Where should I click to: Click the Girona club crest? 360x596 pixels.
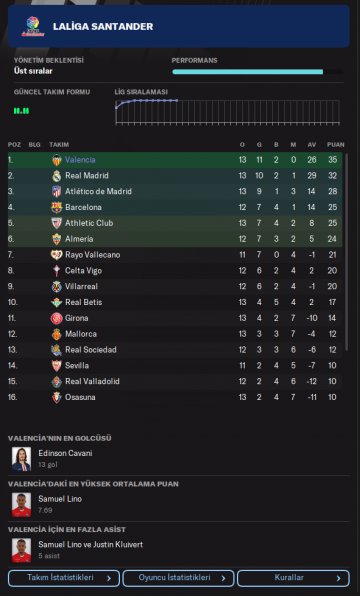pyautogui.click(x=57, y=318)
